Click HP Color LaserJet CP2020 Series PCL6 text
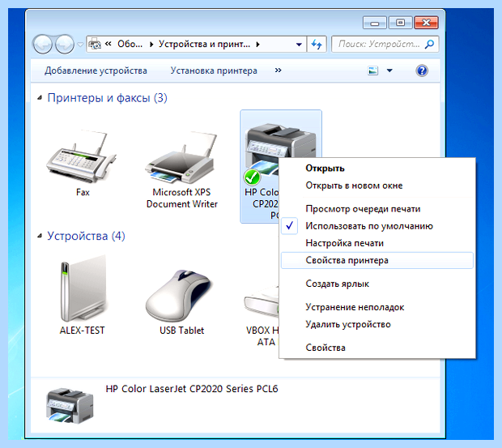 click(x=192, y=389)
